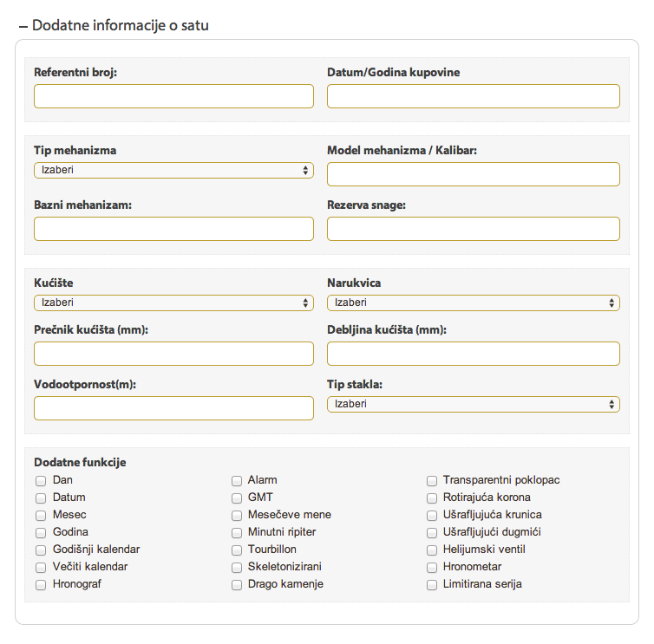
Task: Tick the Limitirana serija checkbox
Action: point(432,585)
